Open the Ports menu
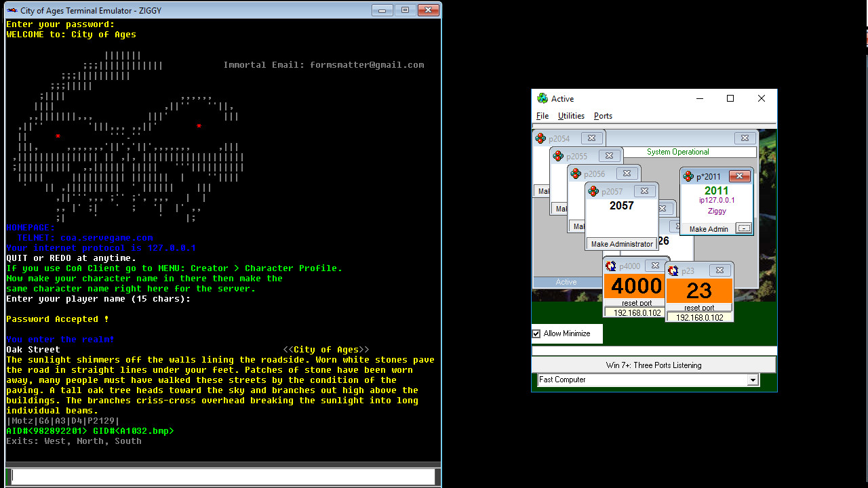 [x=603, y=116]
